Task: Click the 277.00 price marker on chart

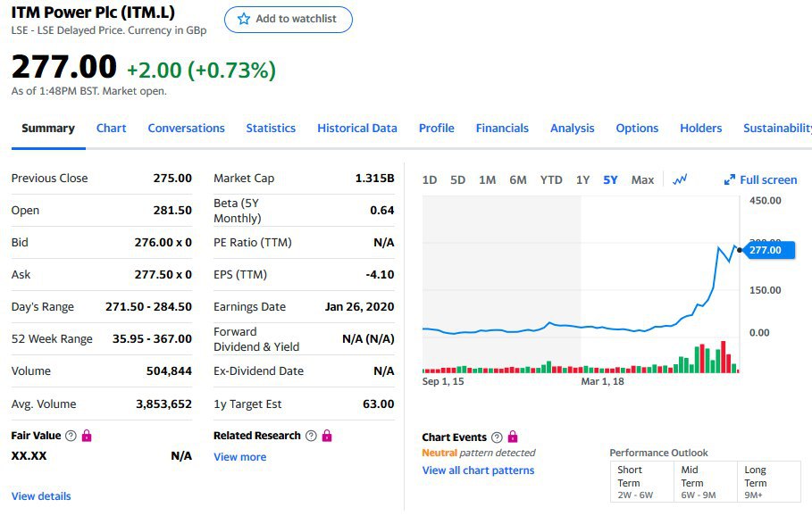Action: 767,250
